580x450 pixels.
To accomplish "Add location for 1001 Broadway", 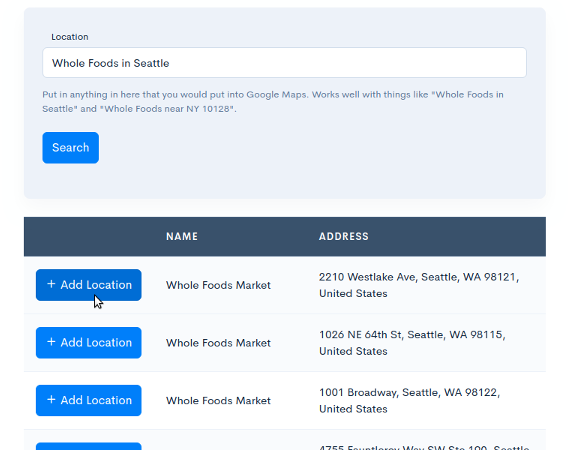I will click(89, 400).
